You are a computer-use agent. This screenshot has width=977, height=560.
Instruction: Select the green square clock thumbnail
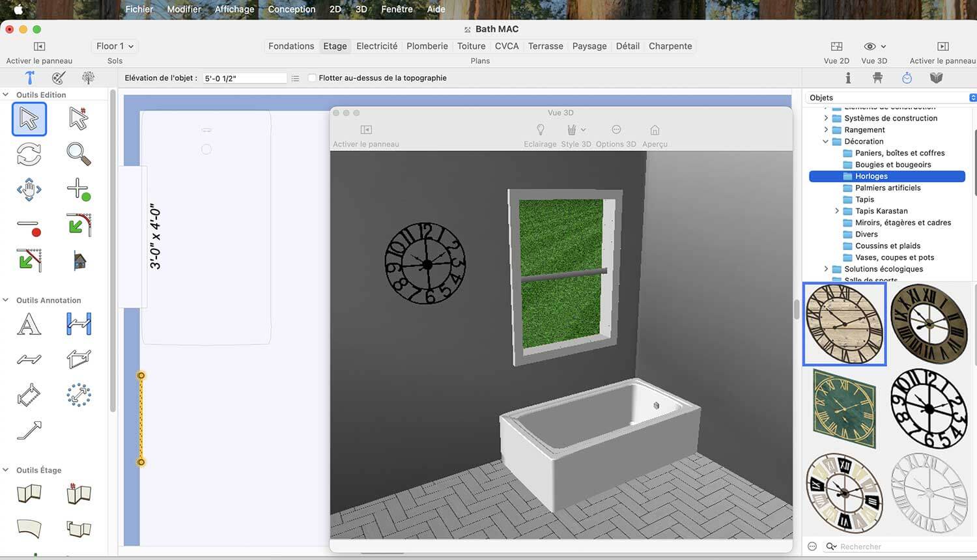[845, 408]
